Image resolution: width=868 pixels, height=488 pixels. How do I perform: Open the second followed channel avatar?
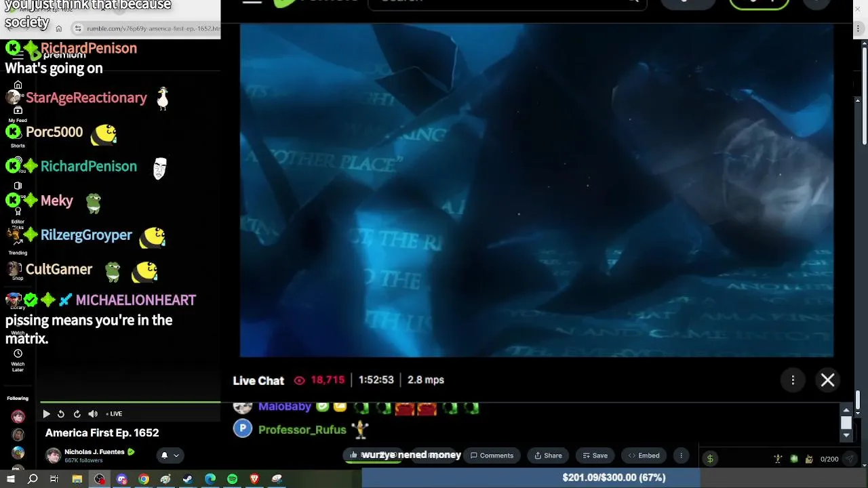[x=18, y=435]
